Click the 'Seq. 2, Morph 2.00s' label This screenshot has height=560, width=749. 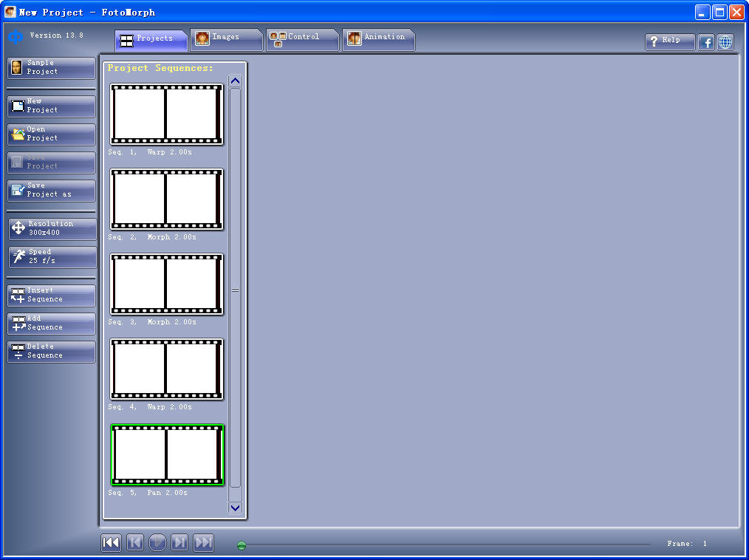pos(152,237)
